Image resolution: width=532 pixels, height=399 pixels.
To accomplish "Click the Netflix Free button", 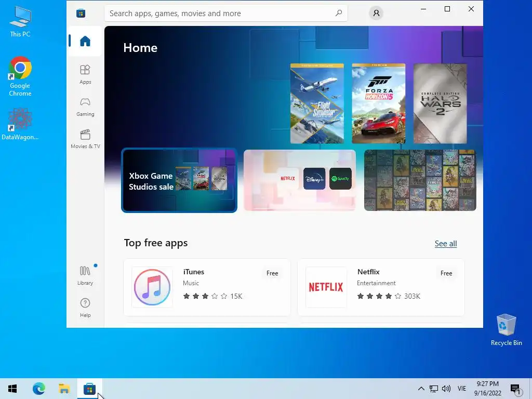I will 446,273.
